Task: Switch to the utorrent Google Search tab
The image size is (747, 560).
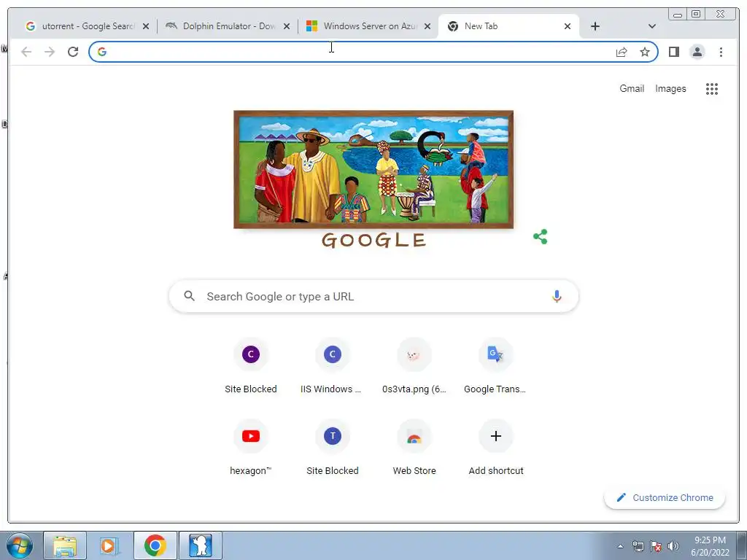Action: pos(88,26)
